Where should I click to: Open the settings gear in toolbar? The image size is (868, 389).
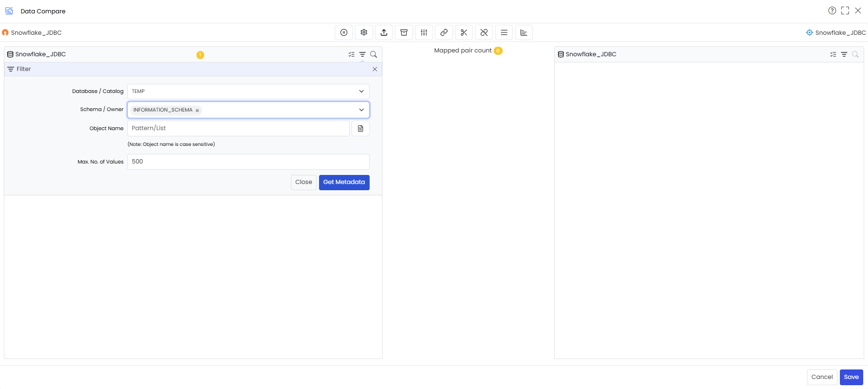(x=364, y=32)
